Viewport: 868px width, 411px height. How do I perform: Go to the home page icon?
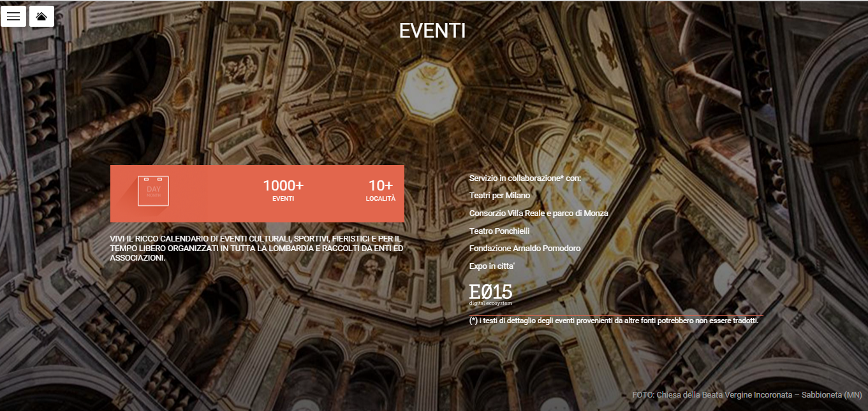point(41,16)
